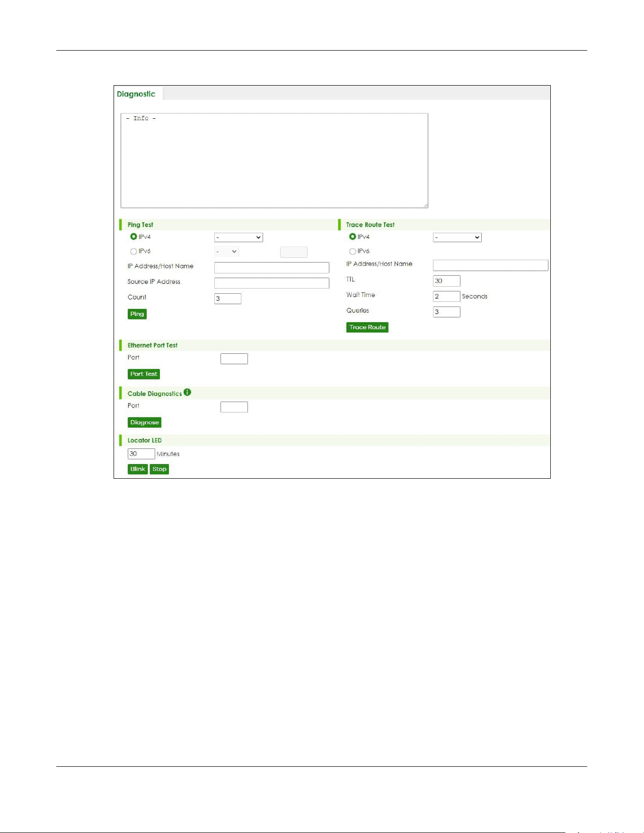The image size is (644, 833).
Task: Click the Trace Route Test section heading
Action: (x=370, y=225)
